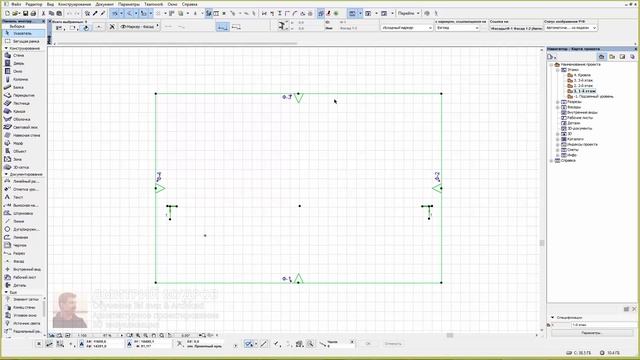
Task: Click the right elevation marker triangle
Action: pos(437,188)
